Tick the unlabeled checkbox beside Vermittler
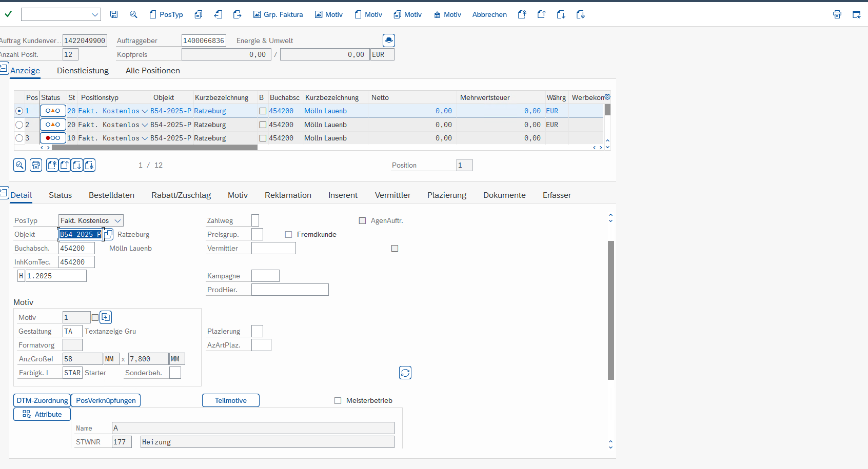Screen dimensions: 868x469 click(x=394, y=248)
